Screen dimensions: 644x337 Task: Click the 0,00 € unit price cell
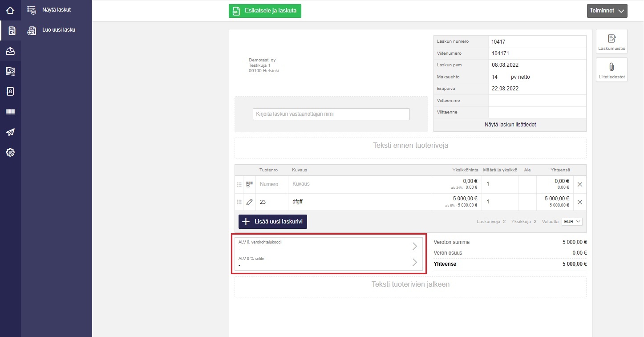tap(456, 184)
